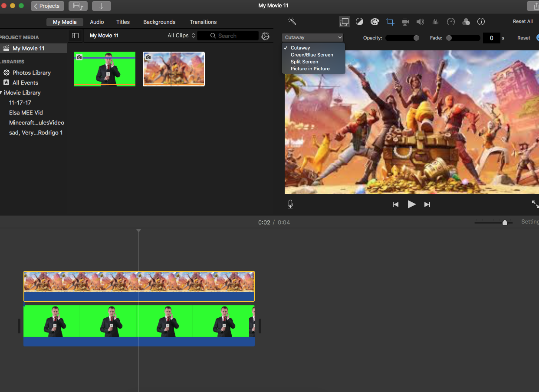Click the magic wand auto-enhance icon
Screen dimensions: 539x392
coord(292,21)
